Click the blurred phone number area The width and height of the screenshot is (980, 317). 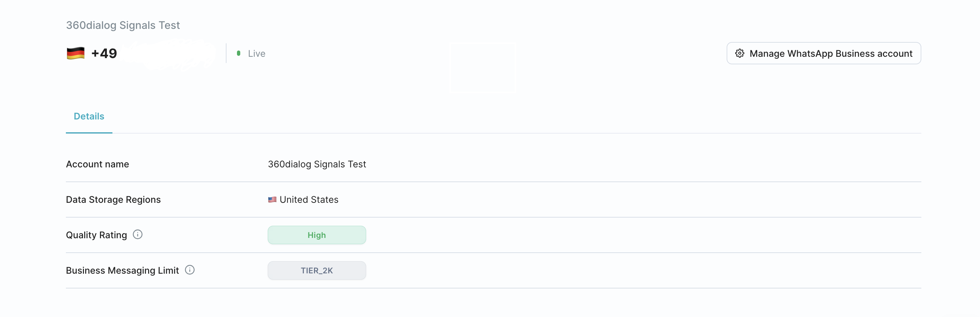pos(167,54)
